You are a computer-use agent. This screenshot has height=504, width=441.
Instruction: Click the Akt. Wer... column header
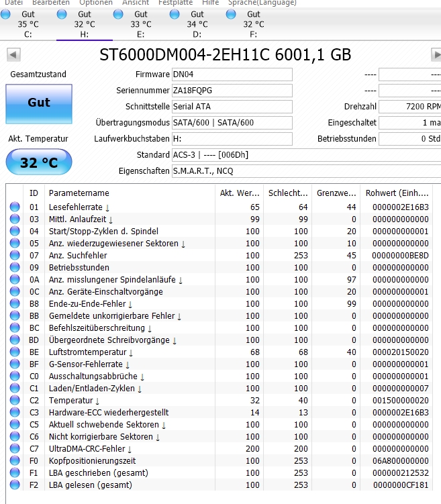(x=239, y=193)
